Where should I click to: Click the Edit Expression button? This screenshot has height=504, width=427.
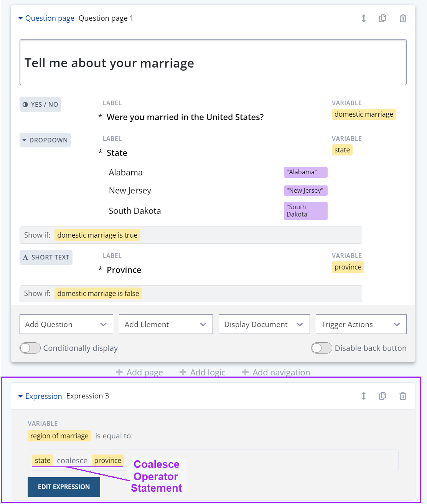click(64, 487)
